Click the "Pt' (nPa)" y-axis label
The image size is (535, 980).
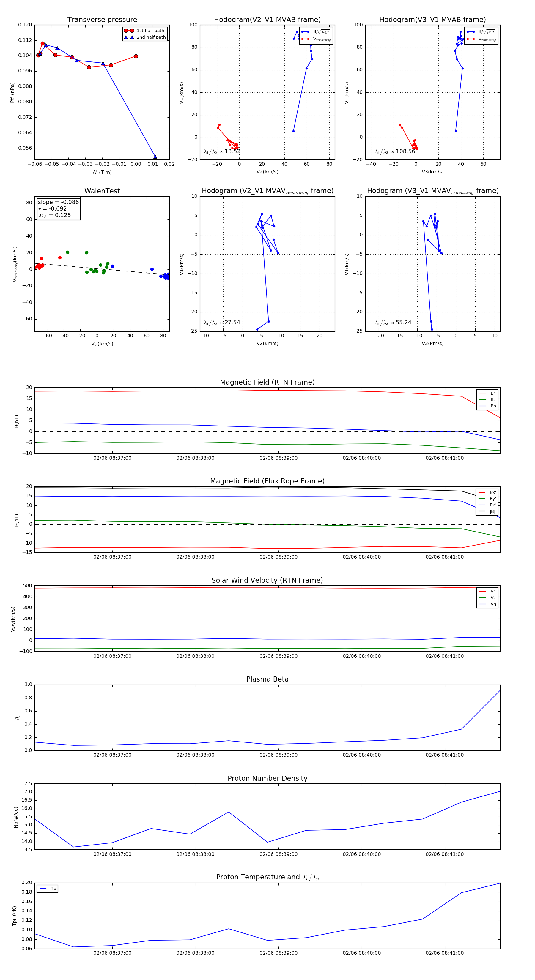coord(12,92)
